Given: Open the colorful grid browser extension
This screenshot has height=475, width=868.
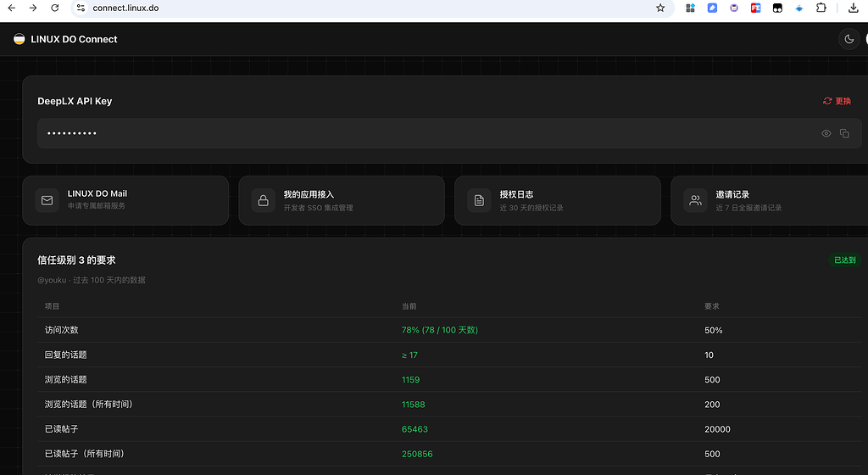Looking at the screenshot, I should tap(690, 8).
